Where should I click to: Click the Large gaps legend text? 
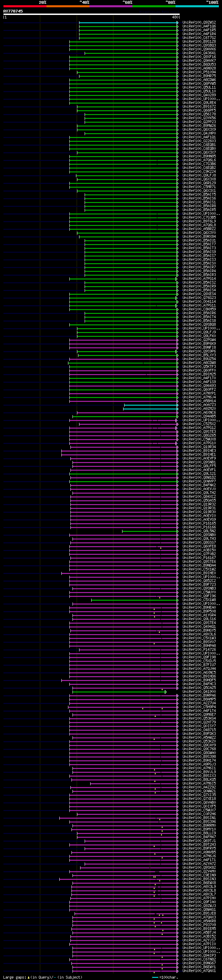(x=43, y=977)
